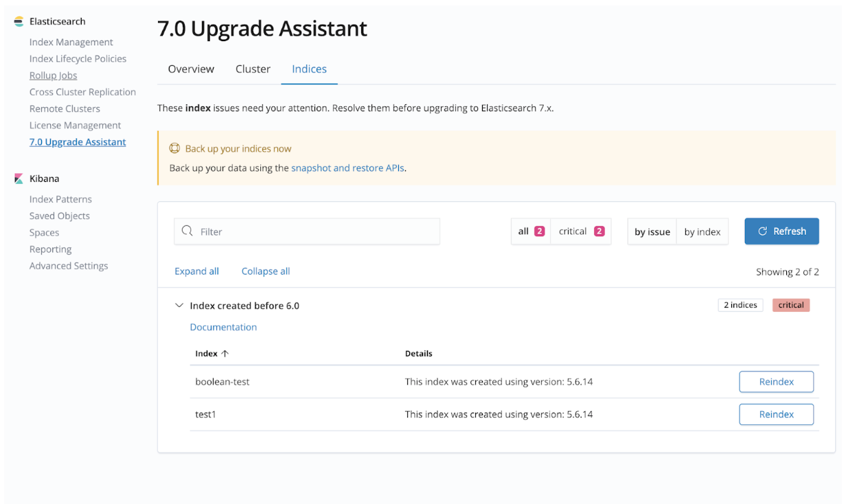Open Index Lifecycle Policies page
The width and height of the screenshot is (846, 504).
[x=78, y=58]
